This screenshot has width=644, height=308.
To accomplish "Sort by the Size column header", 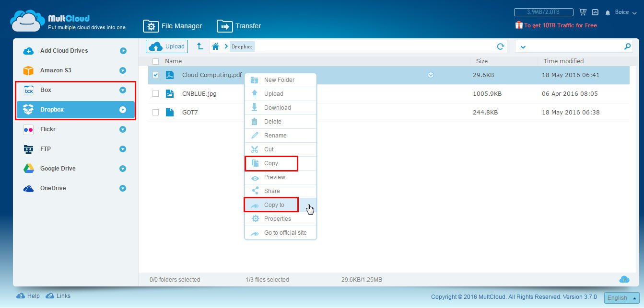I will (x=482, y=61).
